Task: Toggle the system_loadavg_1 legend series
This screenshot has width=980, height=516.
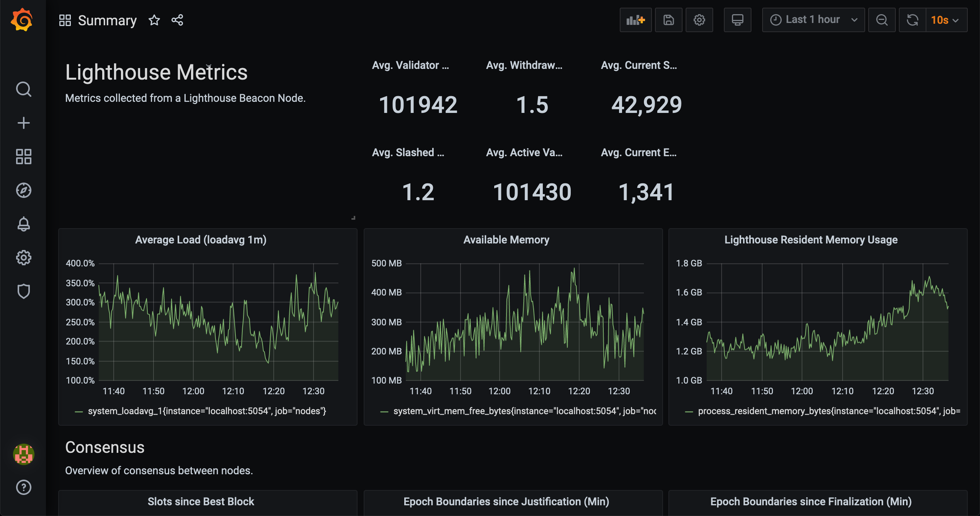Action: (207, 411)
